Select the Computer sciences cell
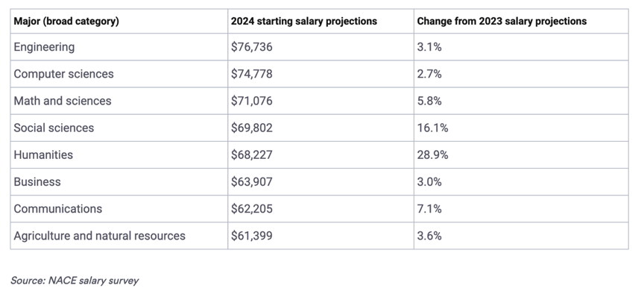The width and height of the screenshot is (644, 303). pos(64,75)
